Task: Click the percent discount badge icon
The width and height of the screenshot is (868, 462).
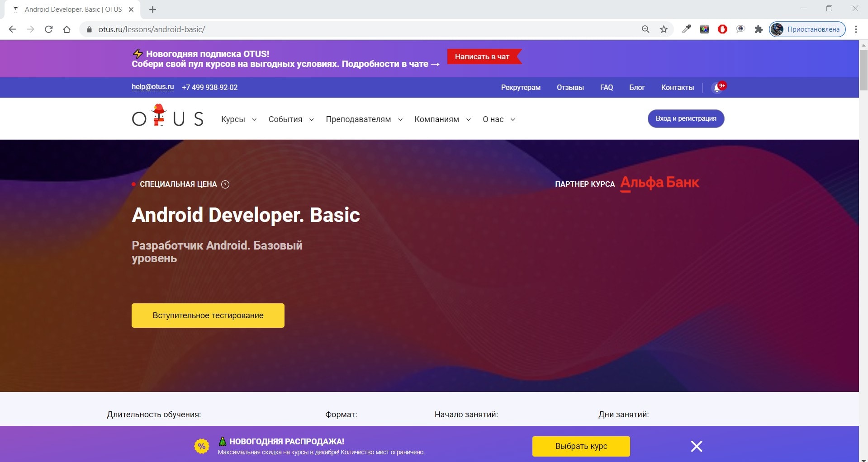Action: pos(201,446)
